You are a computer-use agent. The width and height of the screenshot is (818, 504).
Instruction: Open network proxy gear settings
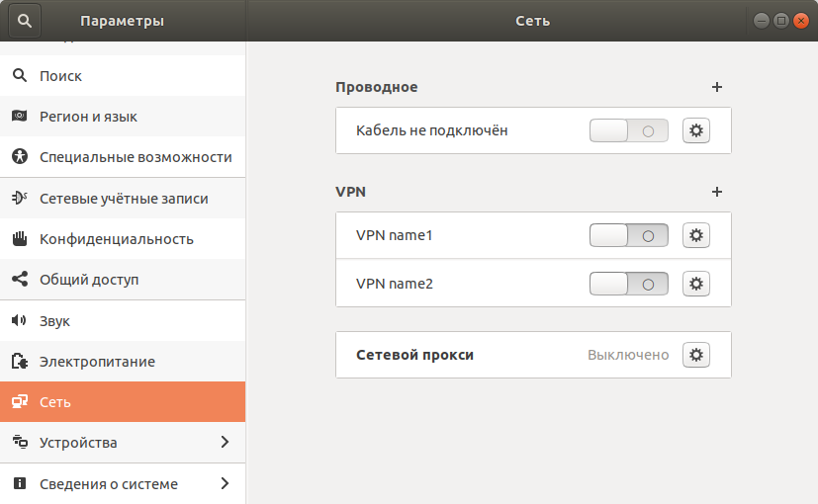tap(696, 355)
